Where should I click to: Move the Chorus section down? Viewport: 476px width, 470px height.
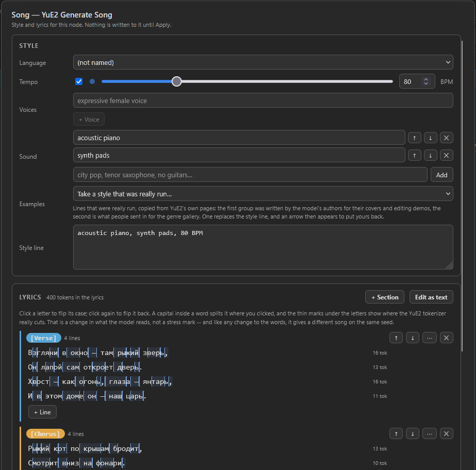[x=413, y=433]
